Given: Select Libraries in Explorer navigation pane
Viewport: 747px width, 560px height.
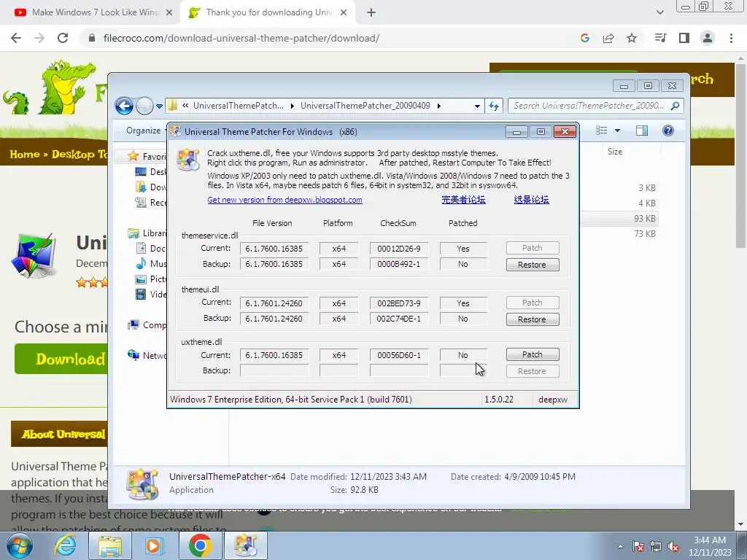Looking at the screenshot, I should [x=147, y=233].
